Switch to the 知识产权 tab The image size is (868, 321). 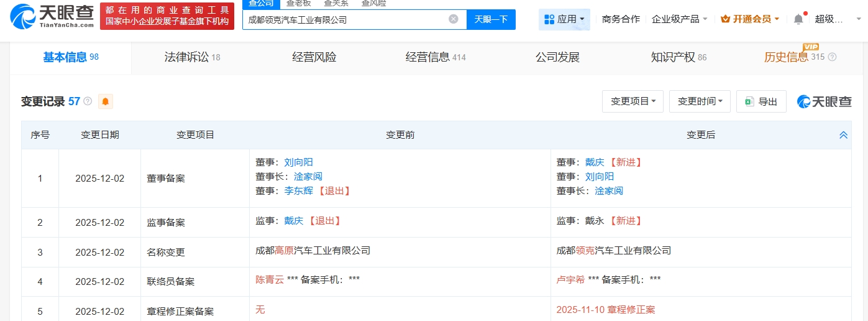coord(678,57)
